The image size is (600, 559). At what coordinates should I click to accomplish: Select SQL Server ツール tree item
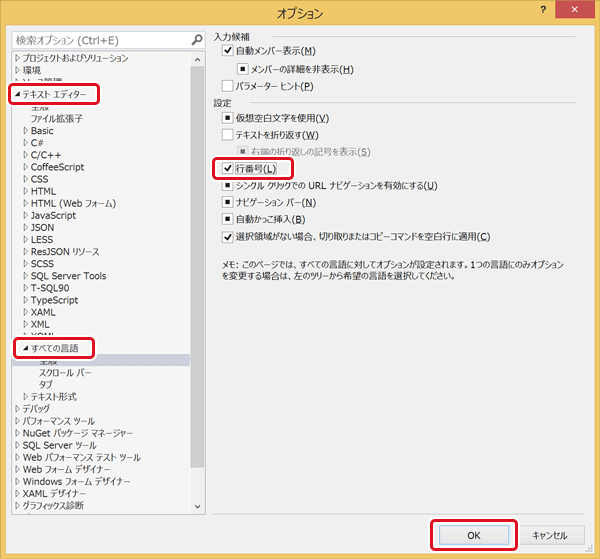point(59,445)
